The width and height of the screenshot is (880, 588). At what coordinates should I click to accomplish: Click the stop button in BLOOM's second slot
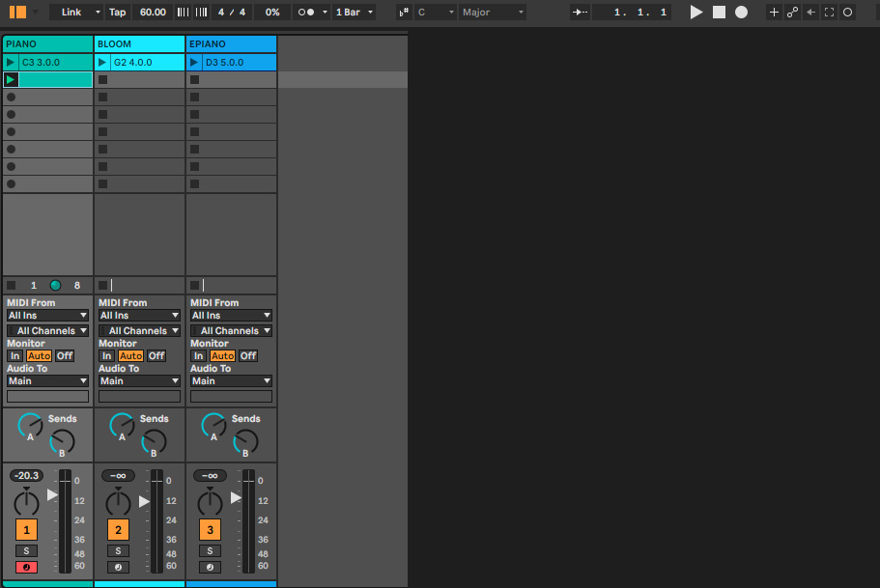[x=102, y=80]
